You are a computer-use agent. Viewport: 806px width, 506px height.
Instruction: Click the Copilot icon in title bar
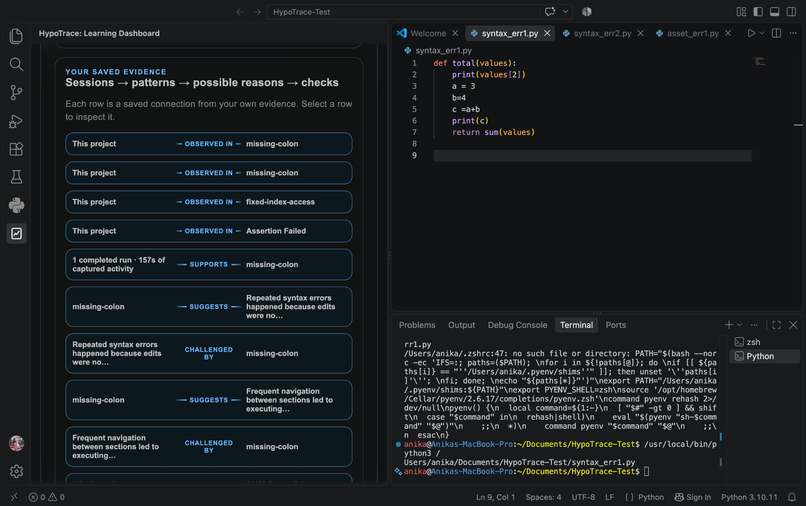tap(587, 12)
